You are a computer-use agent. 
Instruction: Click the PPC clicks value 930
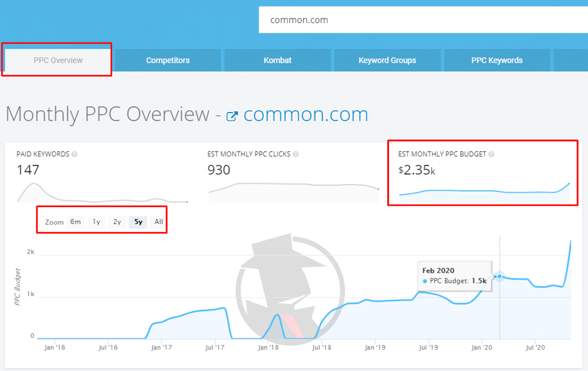point(219,170)
